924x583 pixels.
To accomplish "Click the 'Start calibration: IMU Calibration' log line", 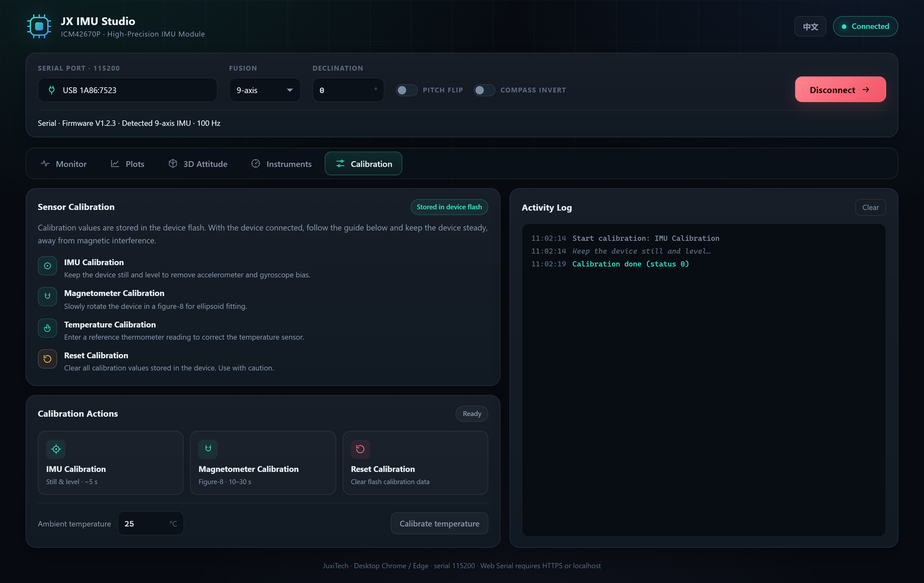I will 646,238.
